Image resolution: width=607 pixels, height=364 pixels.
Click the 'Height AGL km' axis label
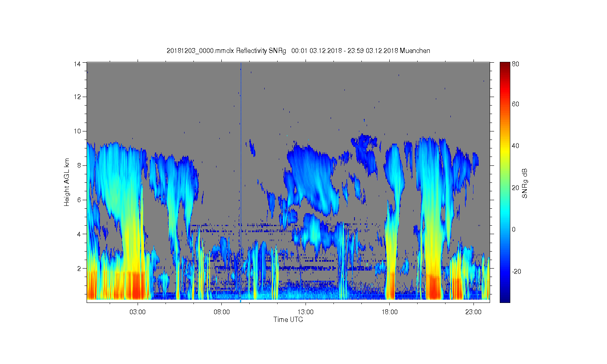67,182
